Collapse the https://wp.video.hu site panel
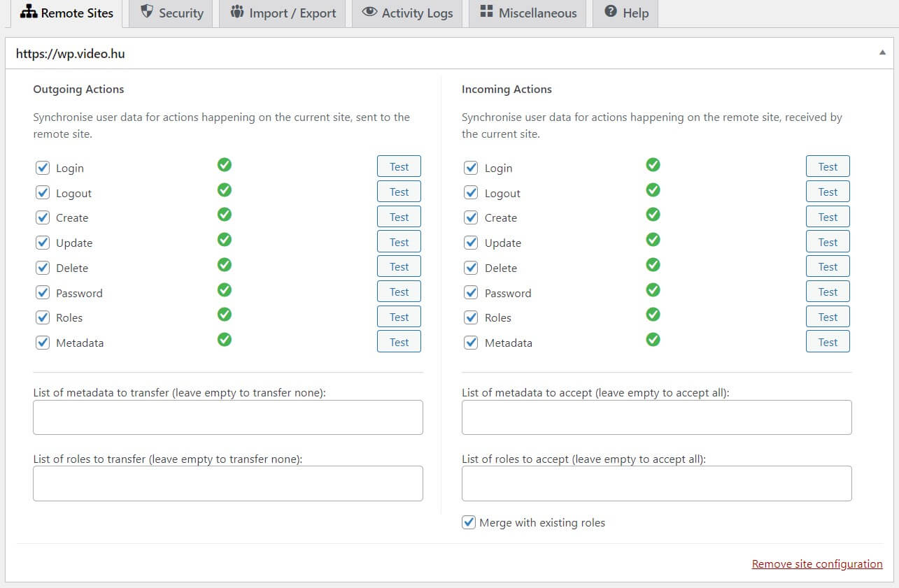The width and height of the screenshot is (899, 588). coord(882,52)
